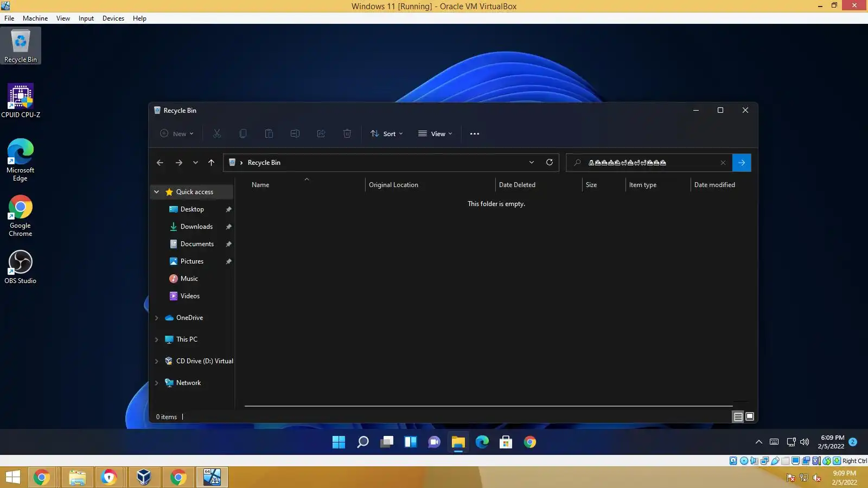Launch Microsoft Edge from Windows 11 taskbar
The width and height of the screenshot is (868, 488).
coord(482,442)
